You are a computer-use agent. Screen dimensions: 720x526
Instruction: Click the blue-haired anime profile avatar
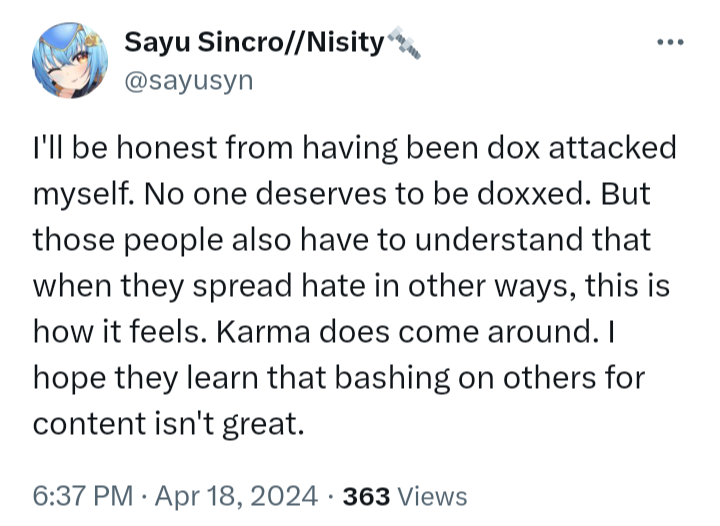tap(70, 60)
